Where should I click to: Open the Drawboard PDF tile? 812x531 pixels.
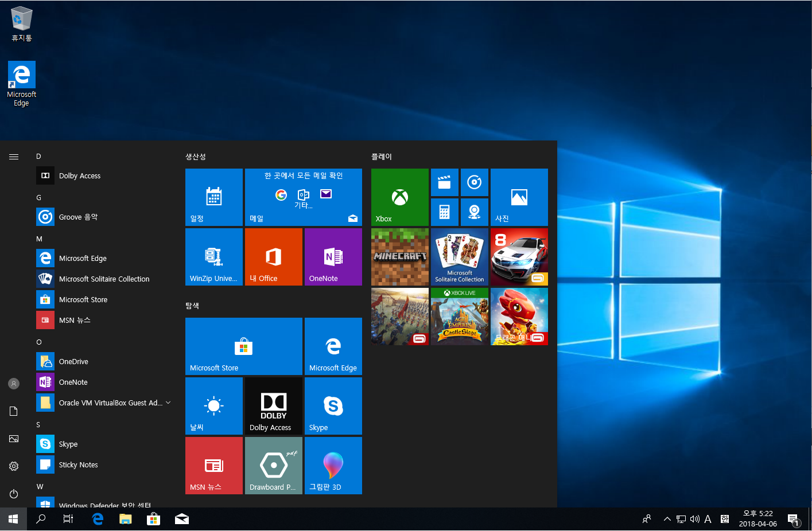274,466
